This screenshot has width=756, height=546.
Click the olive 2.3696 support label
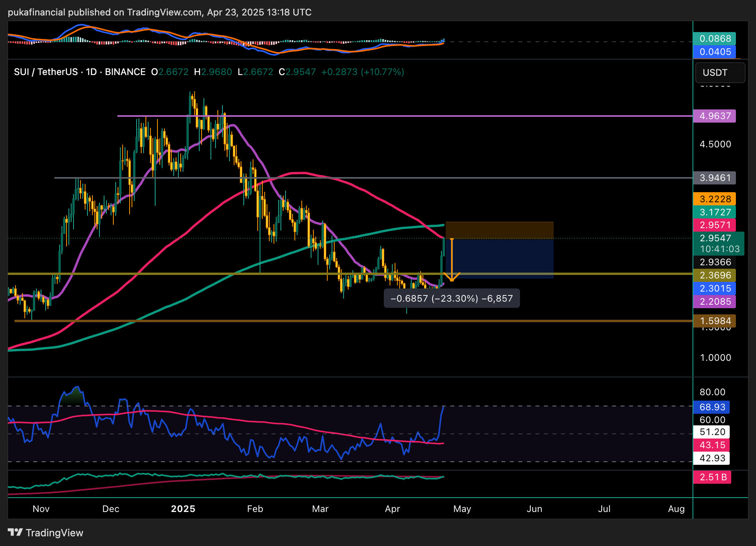(715, 275)
